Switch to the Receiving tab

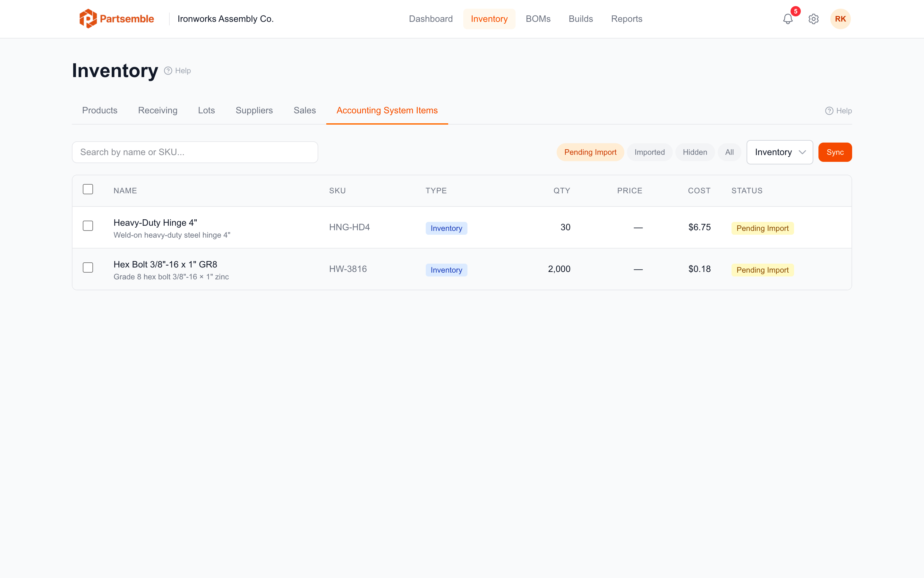coord(158,110)
